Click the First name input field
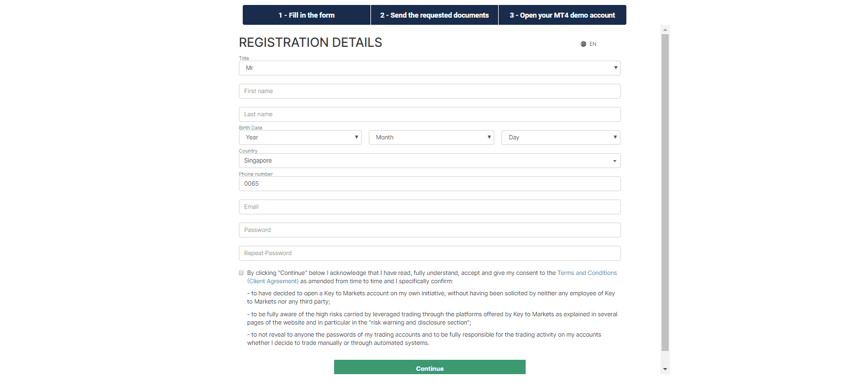868x389 pixels. click(x=429, y=91)
